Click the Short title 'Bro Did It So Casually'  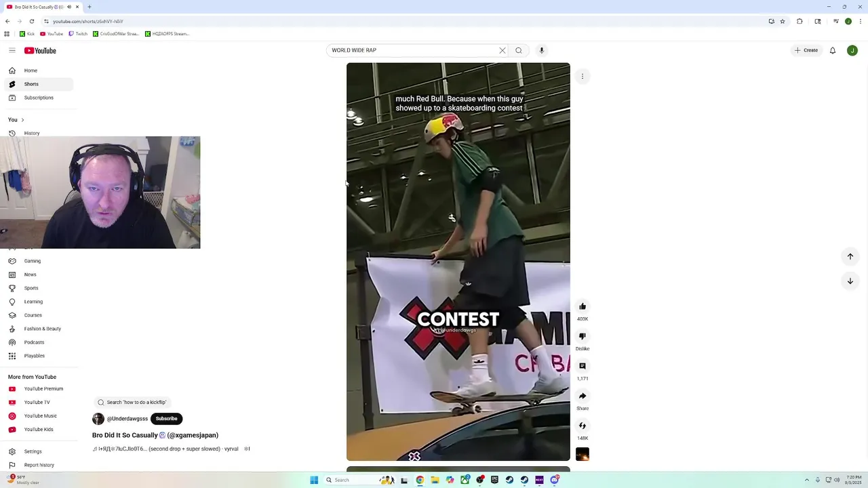155,435
